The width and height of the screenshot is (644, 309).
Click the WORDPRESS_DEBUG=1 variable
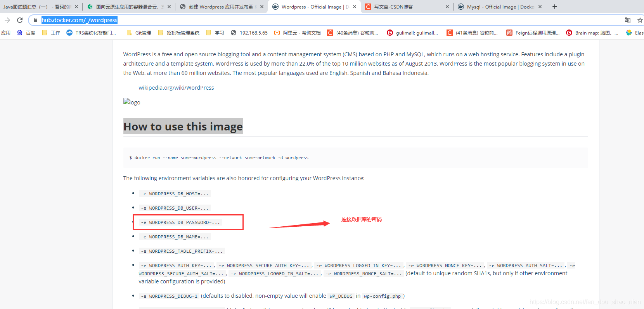pyautogui.click(x=169, y=296)
